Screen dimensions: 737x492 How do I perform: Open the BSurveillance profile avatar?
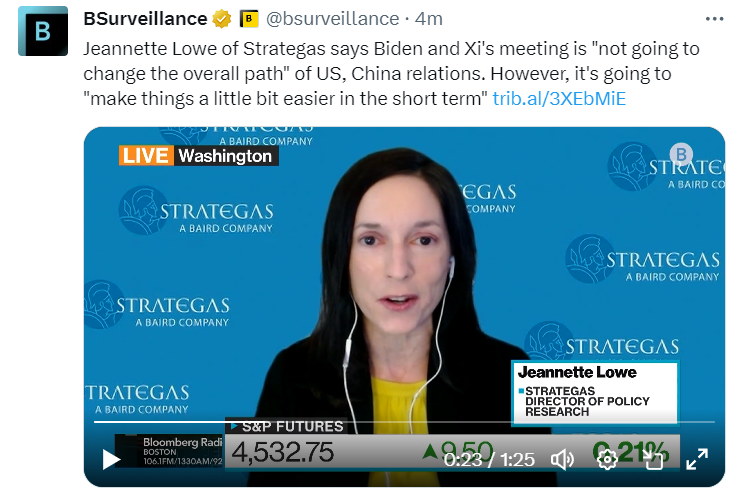43,31
